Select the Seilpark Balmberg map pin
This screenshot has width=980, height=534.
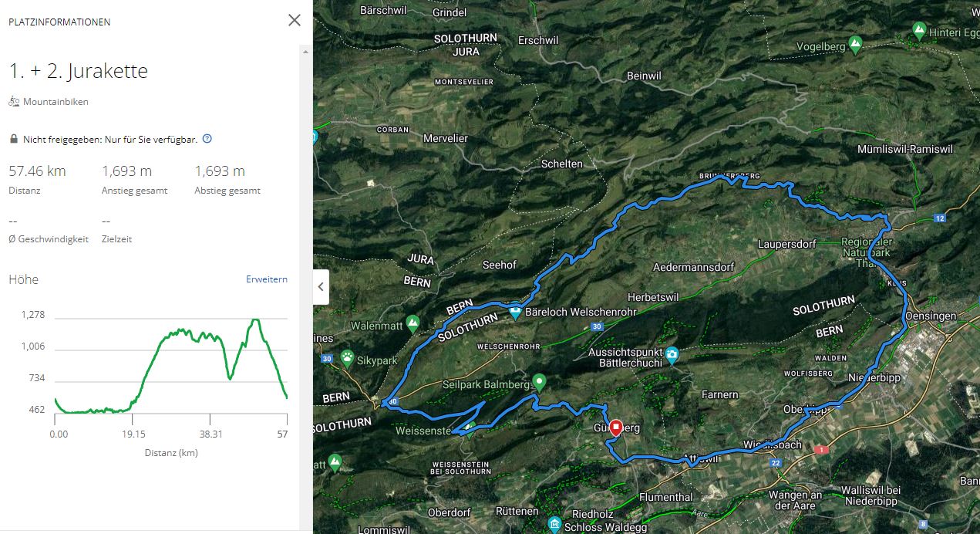pos(540,380)
